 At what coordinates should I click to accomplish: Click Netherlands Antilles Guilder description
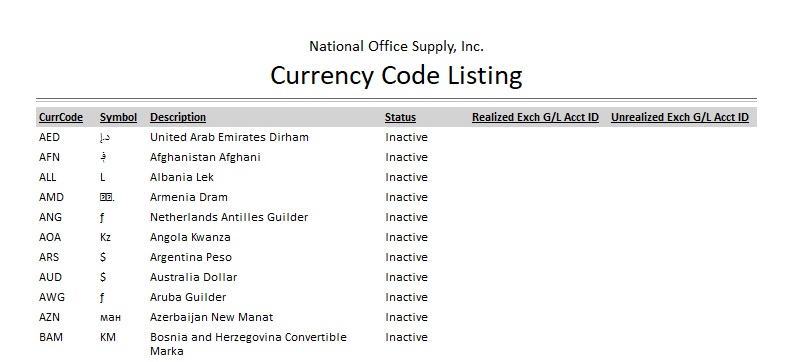[229, 217]
